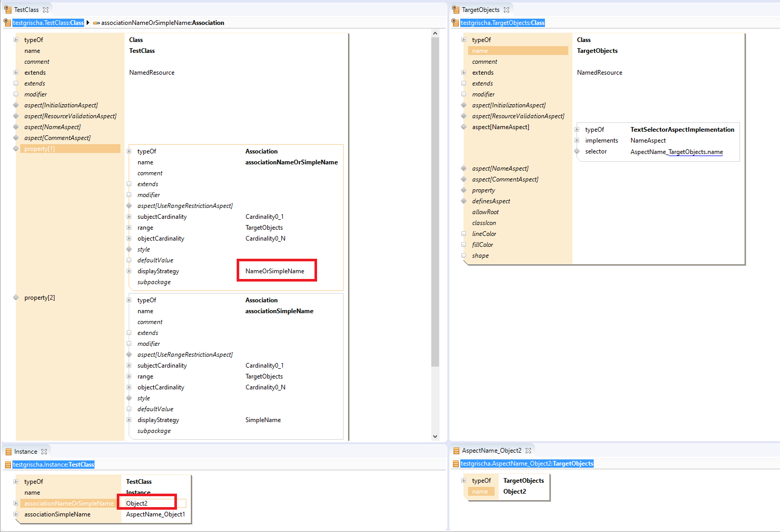Viewport: 780px width, 532px height.
Task: Click the Object2 value field in Instance
Action: (155, 503)
